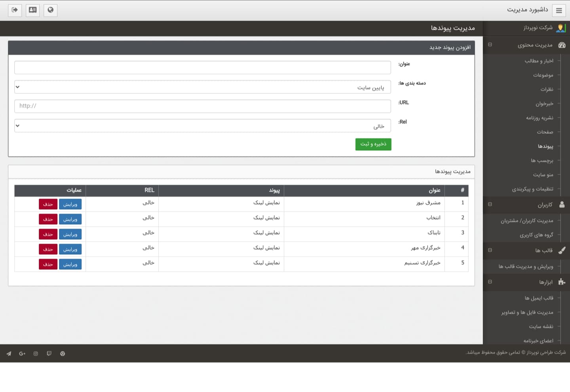This screenshot has width=570, height=392.
Task: Edit the خبرگزاری تسنیم link row
Action: pyautogui.click(x=70, y=264)
